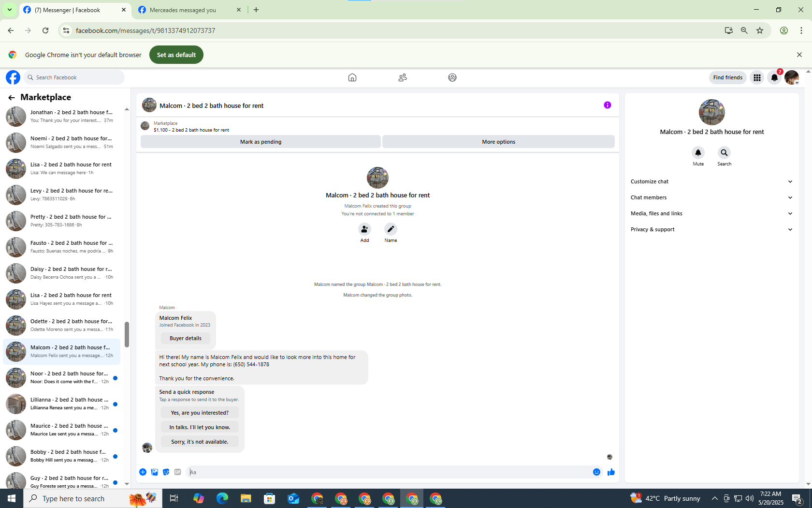Image resolution: width=812 pixels, height=508 pixels.
Task: Attach a photo using image icon
Action: pos(155,472)
